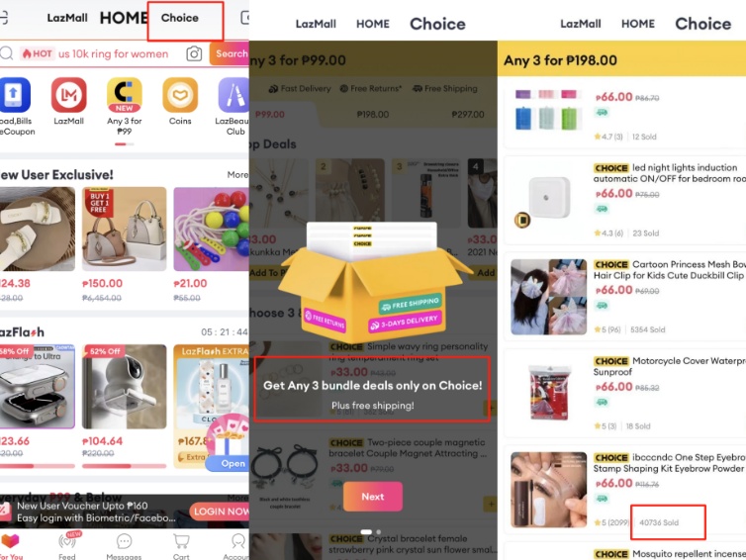Tap the Coins icon
746x560 pixels.
(x=180, y=95)
